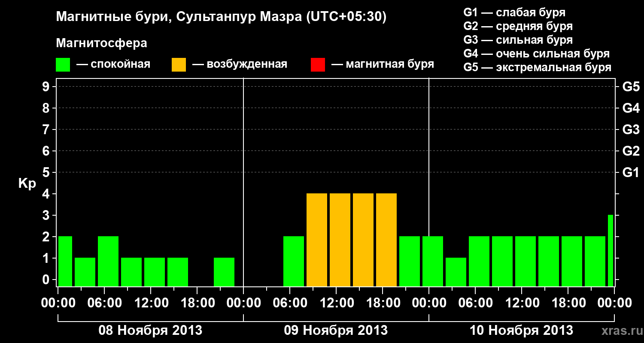Click the '— спокойная' legend label
The height and width of the screenshot is (343, 644).
[x=113, y=65]
